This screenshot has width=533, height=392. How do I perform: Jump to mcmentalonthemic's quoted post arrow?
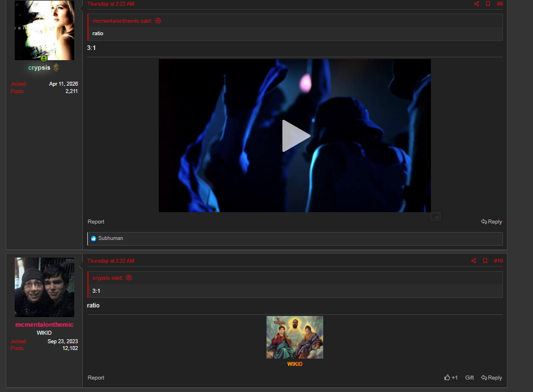pos(158,21)
